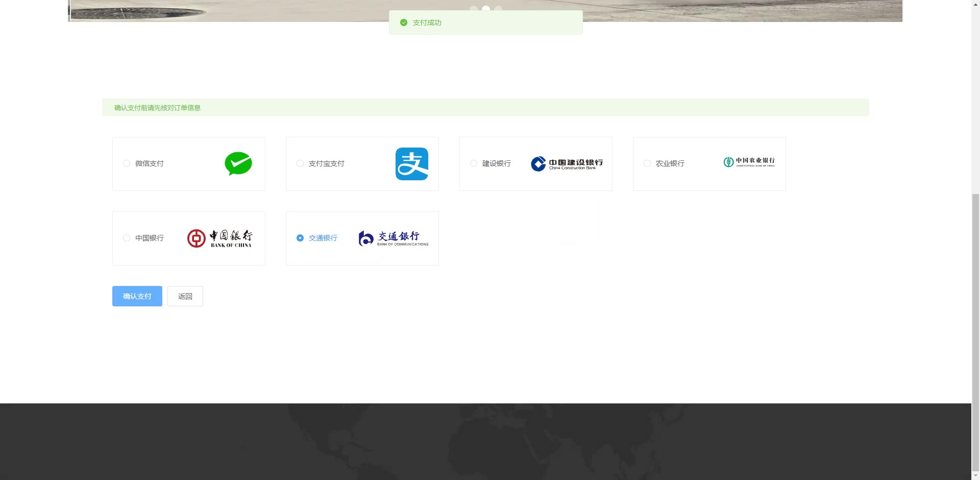
Task: Choose the 建设银行 radio option
Action: pyautogui.click(x=474, y=163)
